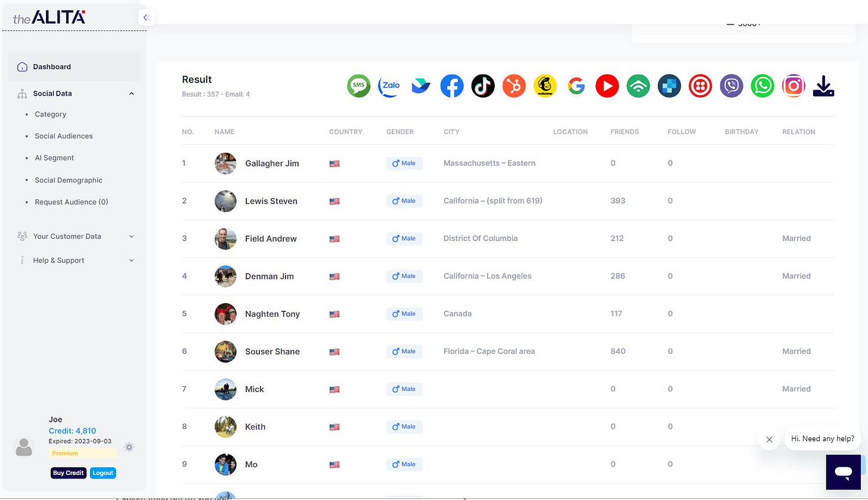Expand the Help & Support section
Viewport: 868px width, 500px height.
click(75, 260)
